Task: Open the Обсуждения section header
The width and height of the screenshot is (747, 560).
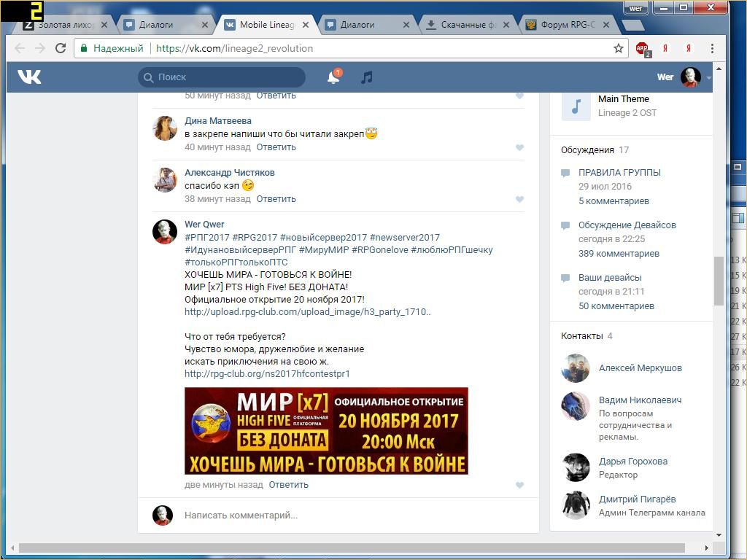Action: click(x=587, y=150)
